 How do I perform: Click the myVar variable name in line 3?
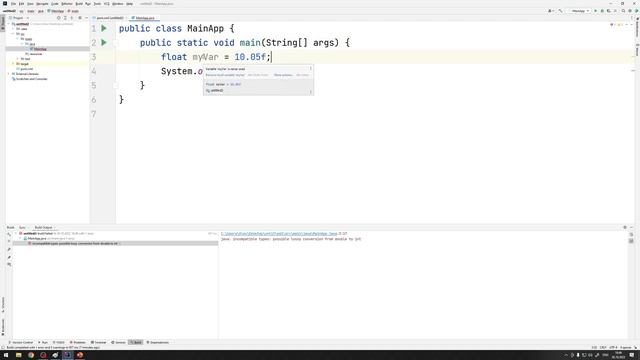pos(206,57)
